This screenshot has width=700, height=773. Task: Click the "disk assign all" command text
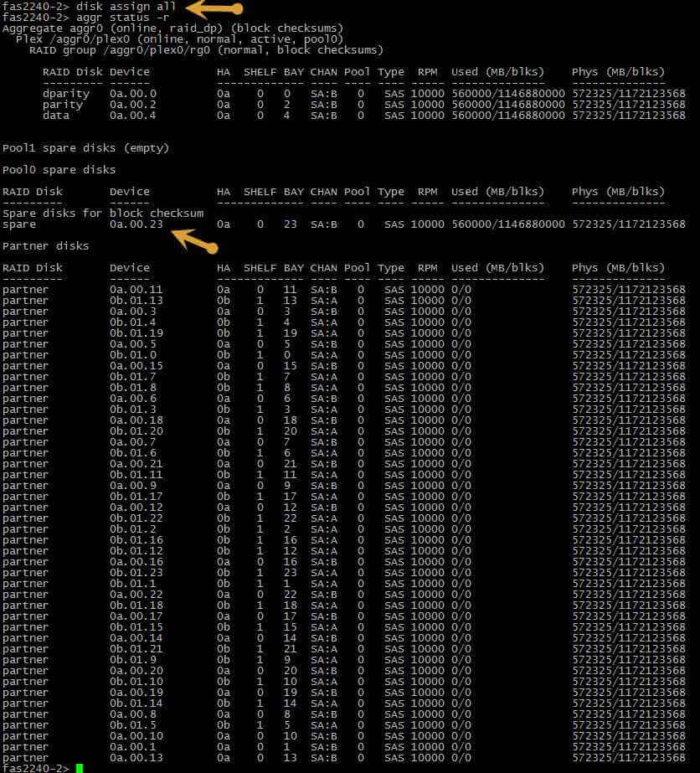(x=126, y=7)
